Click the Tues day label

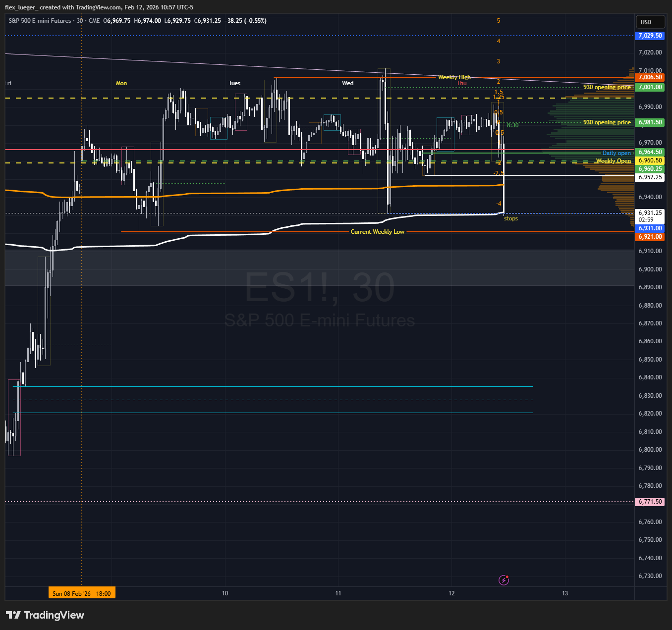coord(234,83)
